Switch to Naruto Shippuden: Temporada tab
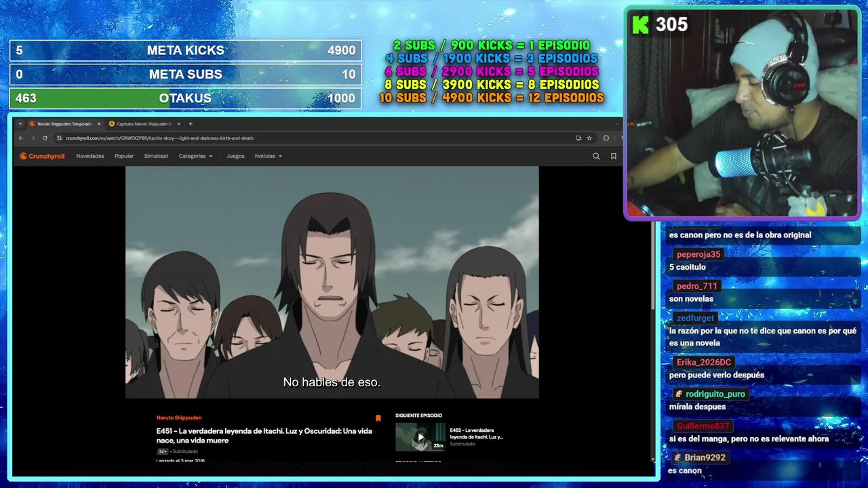The width and height of the screenshot is (868, 488). [64, 124]
